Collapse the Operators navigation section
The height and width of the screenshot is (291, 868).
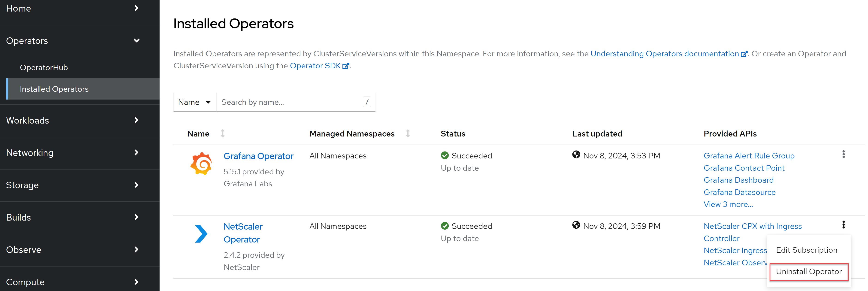(x=79, y=41)
